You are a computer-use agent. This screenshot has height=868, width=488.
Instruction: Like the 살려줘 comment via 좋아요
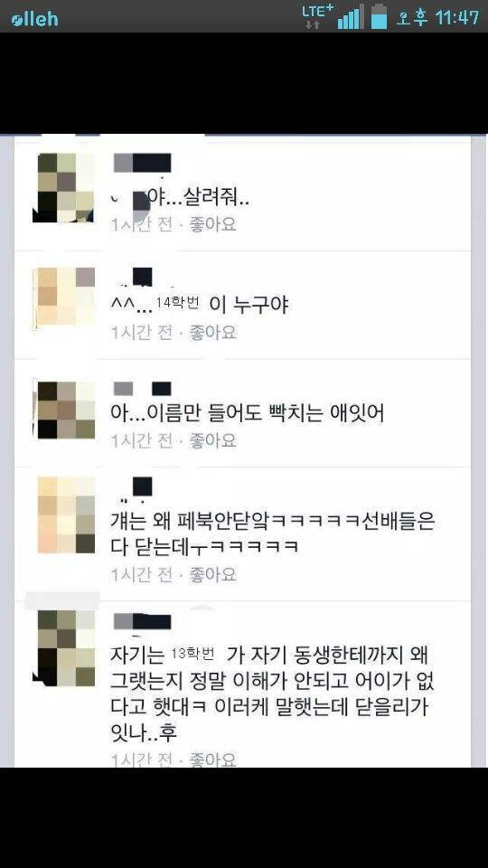[212, 224]
